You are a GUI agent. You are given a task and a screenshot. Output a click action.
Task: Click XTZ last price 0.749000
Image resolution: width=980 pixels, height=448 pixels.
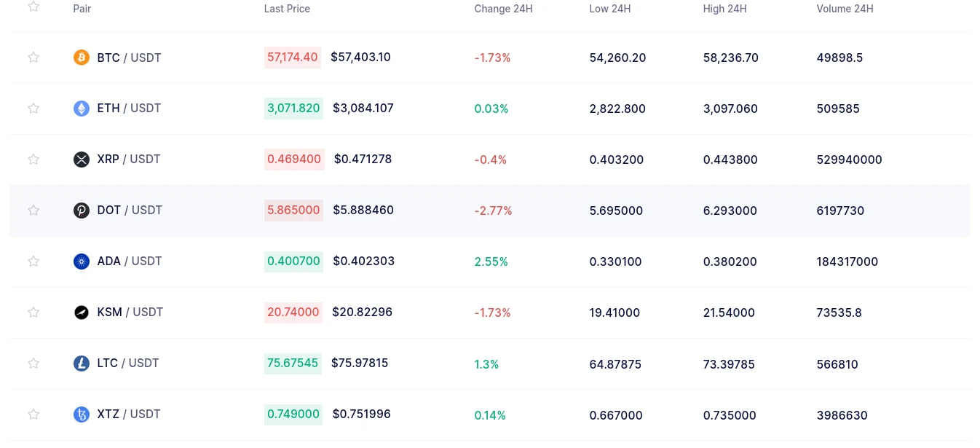293,414
